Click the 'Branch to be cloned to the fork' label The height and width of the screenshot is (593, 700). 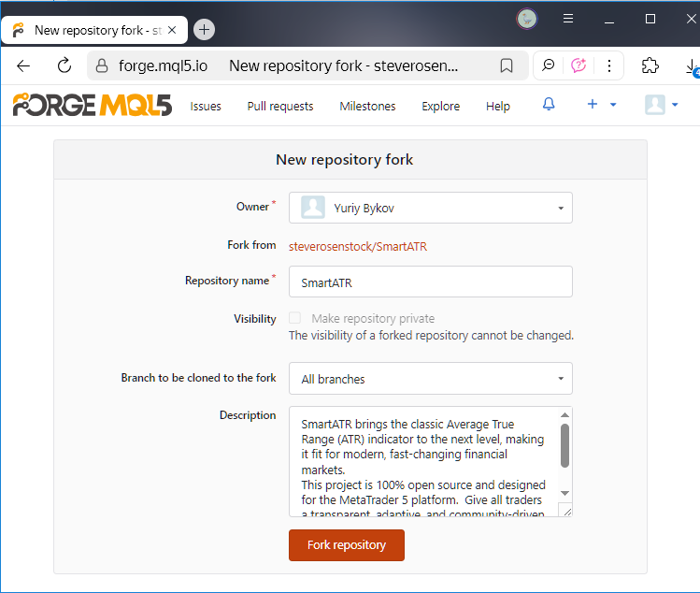pos(199,378)
